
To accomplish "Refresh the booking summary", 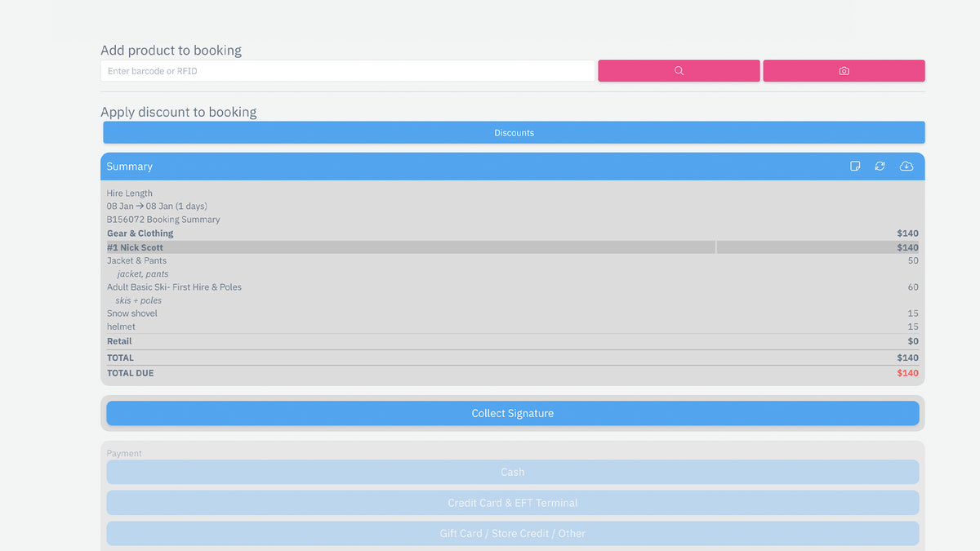I will pos(880,167).
